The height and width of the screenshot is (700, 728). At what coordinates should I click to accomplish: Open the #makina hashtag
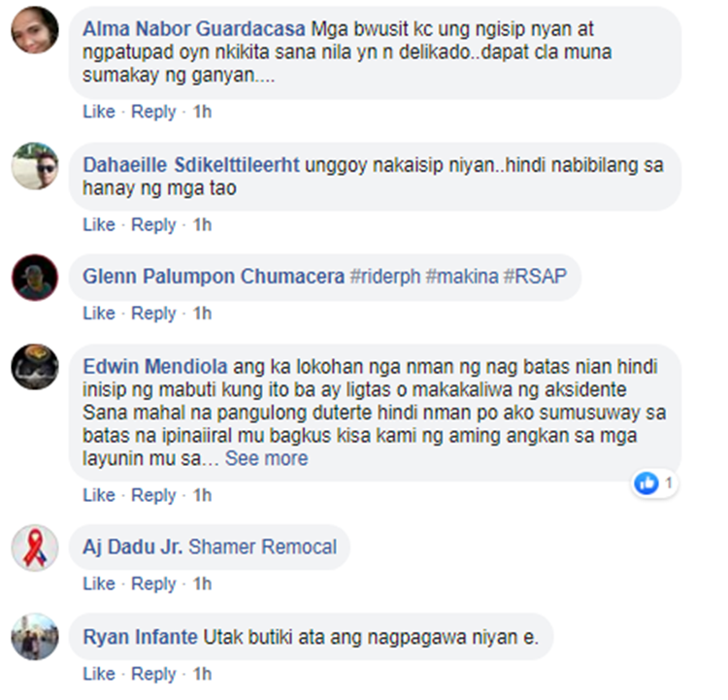point(462,277)
